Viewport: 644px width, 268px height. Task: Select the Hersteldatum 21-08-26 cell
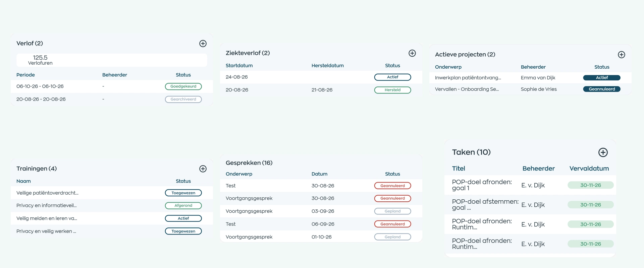point(322,90)
